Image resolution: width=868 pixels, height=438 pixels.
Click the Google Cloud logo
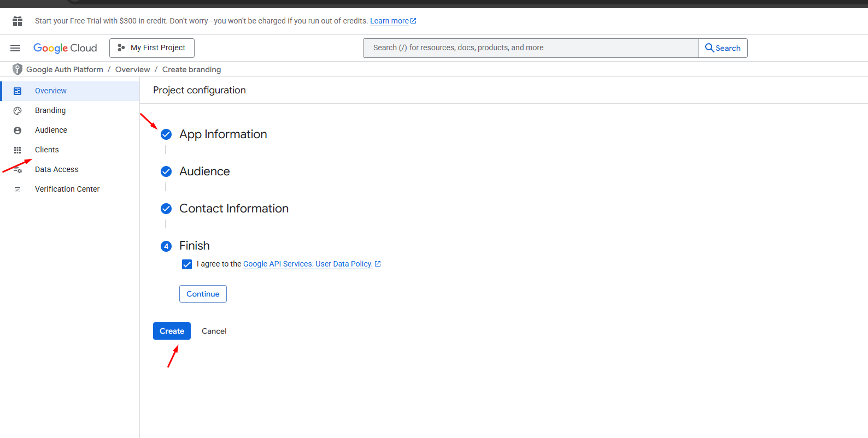pyautogui.click(x=65, y=48)
